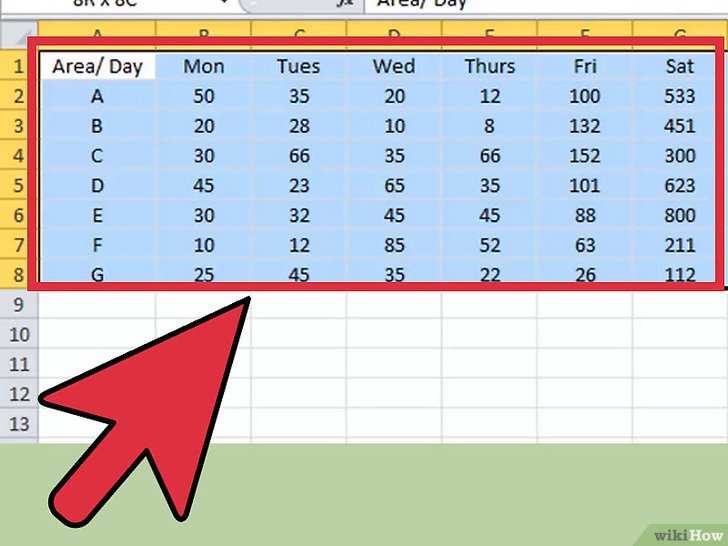Select column D header
Screen dimensions: 728x546
tap(394, 34)
